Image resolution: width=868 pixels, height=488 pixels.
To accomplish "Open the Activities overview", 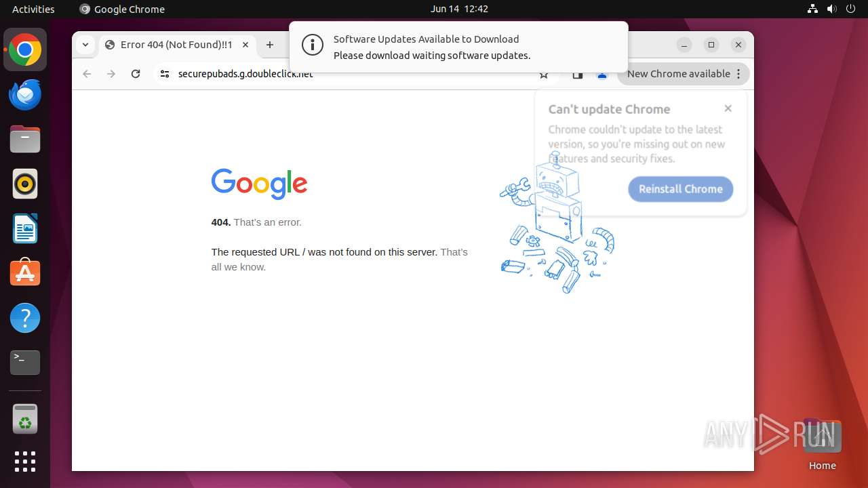I will [33, 9].
